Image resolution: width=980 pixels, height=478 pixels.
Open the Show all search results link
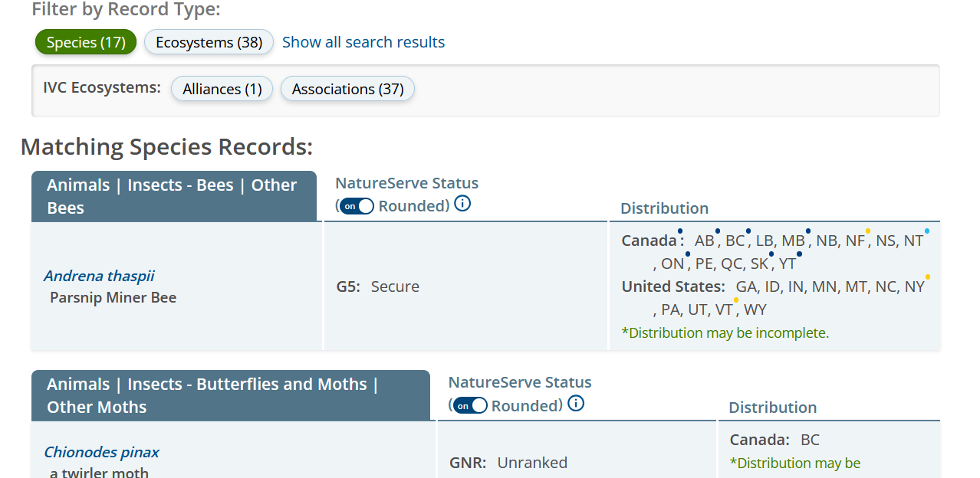pyautogui.click(x=363, y=42)
